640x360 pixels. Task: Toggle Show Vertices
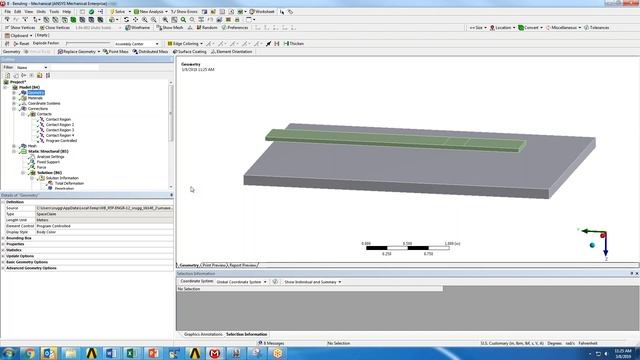[20, 28]
